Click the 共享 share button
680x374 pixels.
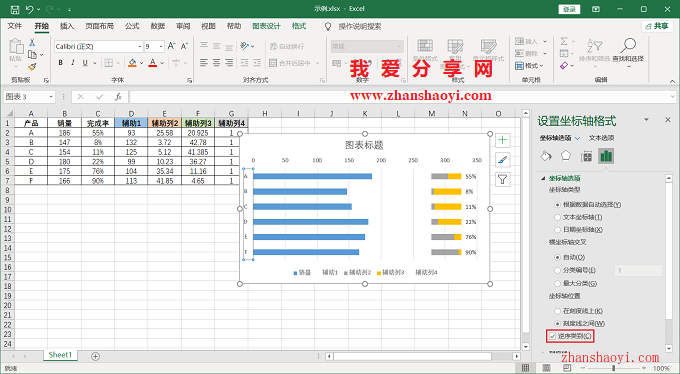[657, 26]
